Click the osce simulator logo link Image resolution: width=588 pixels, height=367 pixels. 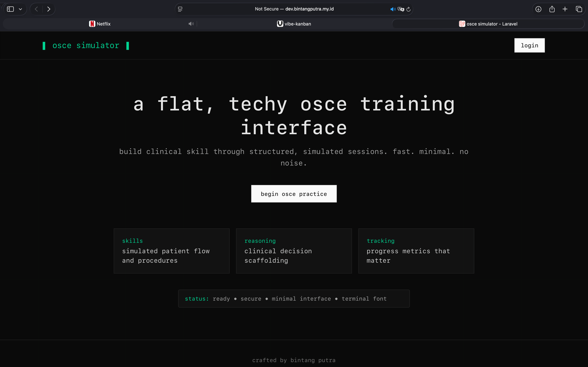86,45
